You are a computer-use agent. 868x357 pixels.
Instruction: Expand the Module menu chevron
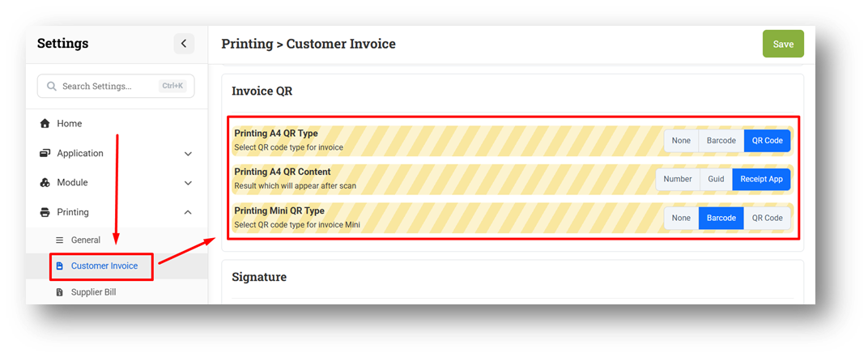(188, 183)
